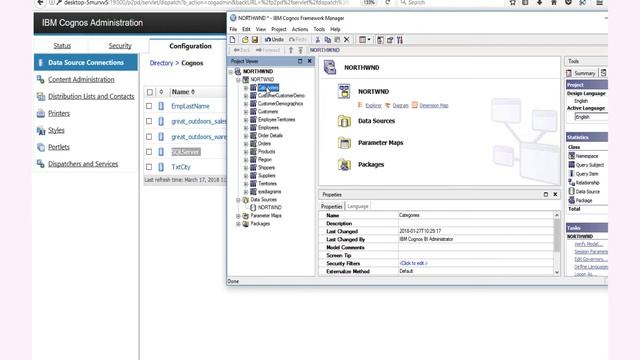Open the Tools menu
The width and height of the screenshot is (640, 360).
pyautogui.click(x=319, y=29)
